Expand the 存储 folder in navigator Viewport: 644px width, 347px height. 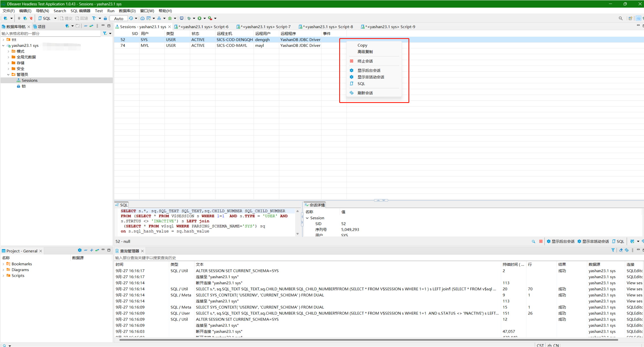[x=8, y=63]
